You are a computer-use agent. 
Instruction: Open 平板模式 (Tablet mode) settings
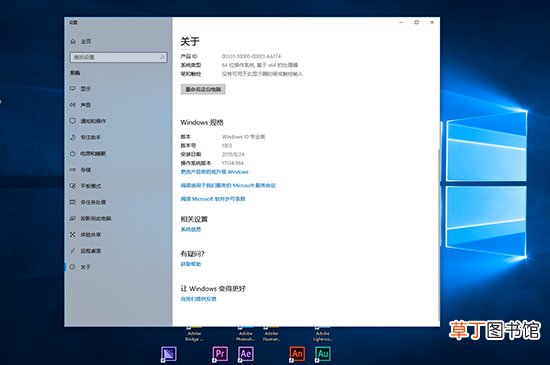pyautogui.click(x=85, y=186)
